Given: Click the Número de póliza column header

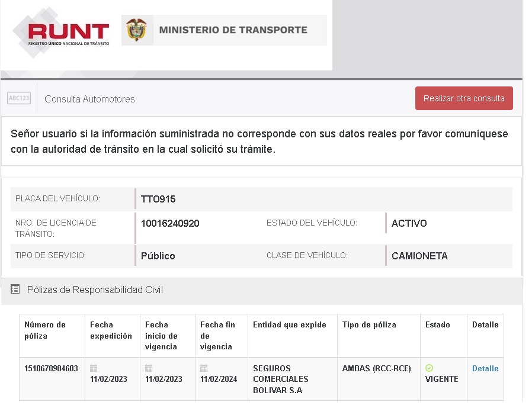Looking at the screenshot, I should pyautogui.click(x=45, y=330).
